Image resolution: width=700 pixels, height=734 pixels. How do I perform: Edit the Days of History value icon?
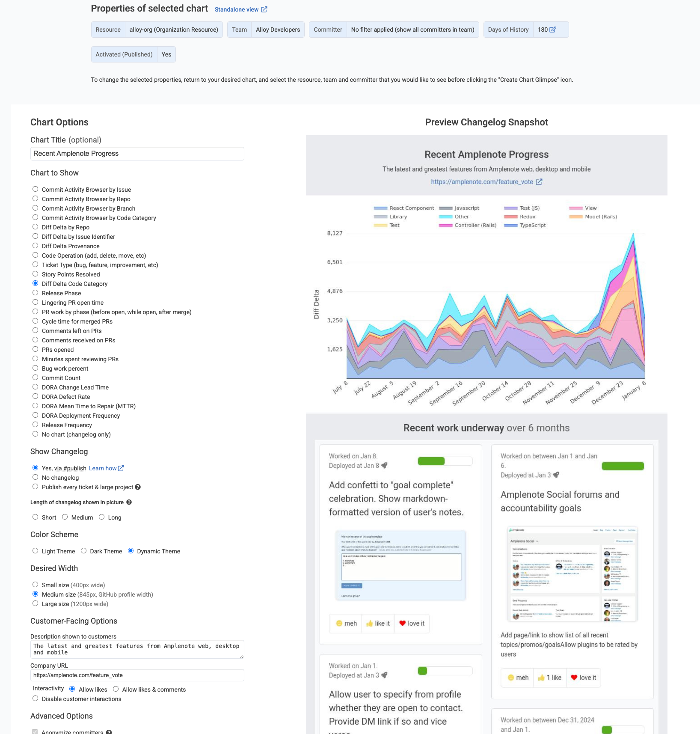tap(553, 30)
